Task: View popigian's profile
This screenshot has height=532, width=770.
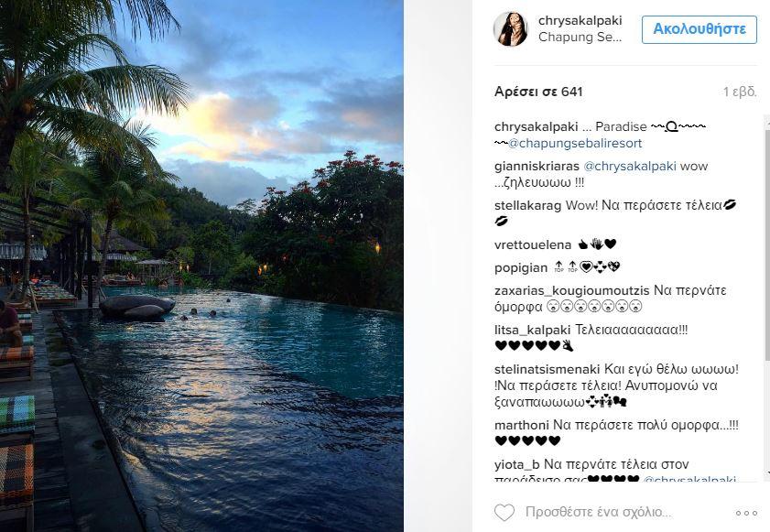Action: point(520,268)
